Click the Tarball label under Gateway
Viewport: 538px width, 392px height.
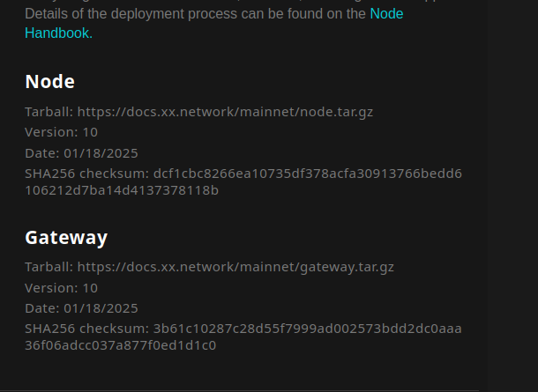tap(49, 267)
